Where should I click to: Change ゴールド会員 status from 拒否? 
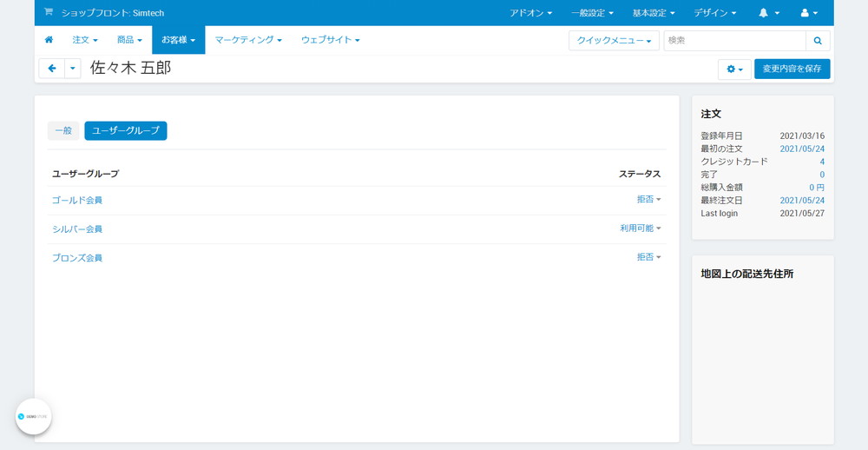point(648,200)
